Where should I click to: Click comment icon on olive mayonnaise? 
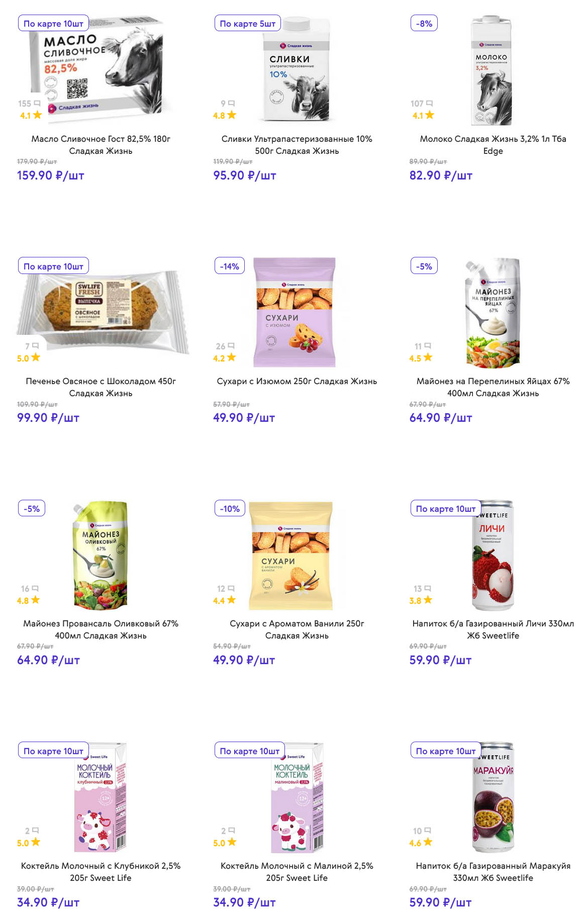pyautogui.click(x=35, y=588)
